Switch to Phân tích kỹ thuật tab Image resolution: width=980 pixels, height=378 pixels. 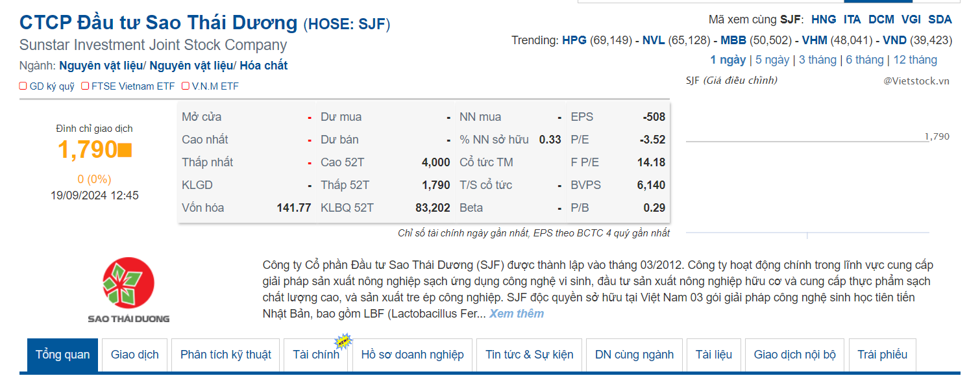tap(226, 355)
